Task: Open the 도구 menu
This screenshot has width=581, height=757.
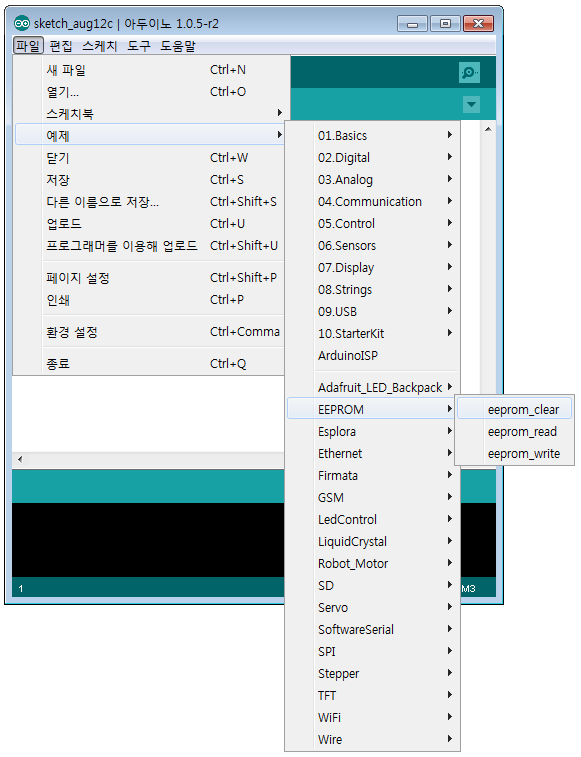Action: coord(139,46)
